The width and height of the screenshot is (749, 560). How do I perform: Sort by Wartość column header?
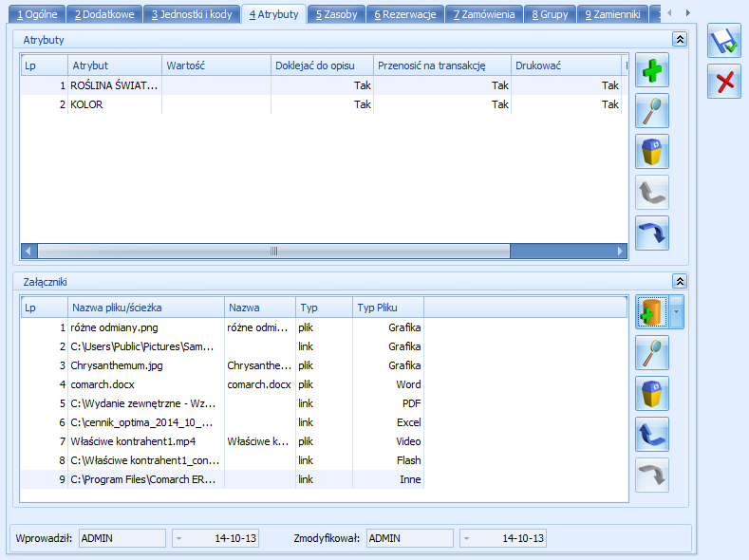pos(216,65)
